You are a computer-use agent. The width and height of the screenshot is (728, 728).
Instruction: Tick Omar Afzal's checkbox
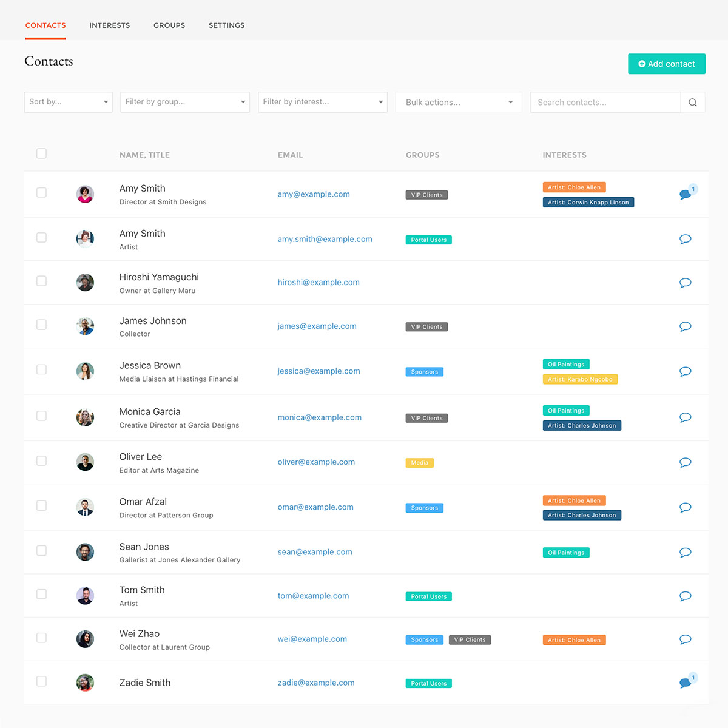pos(41,505)
